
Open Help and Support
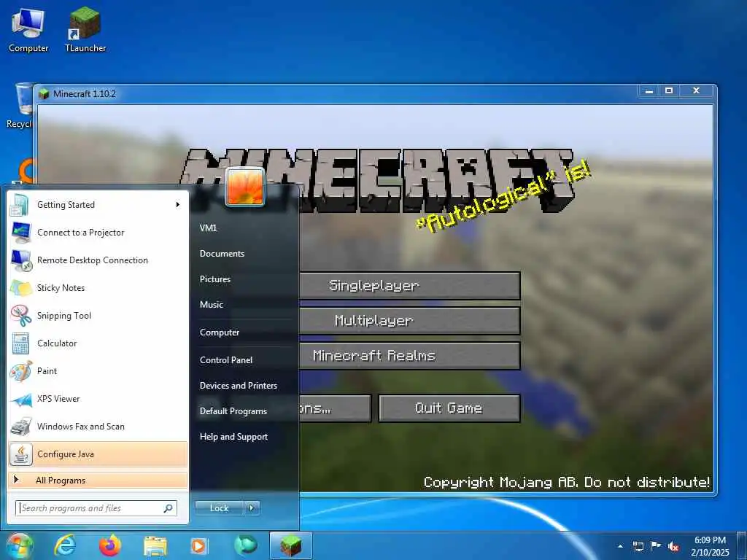tap(234, 437)
